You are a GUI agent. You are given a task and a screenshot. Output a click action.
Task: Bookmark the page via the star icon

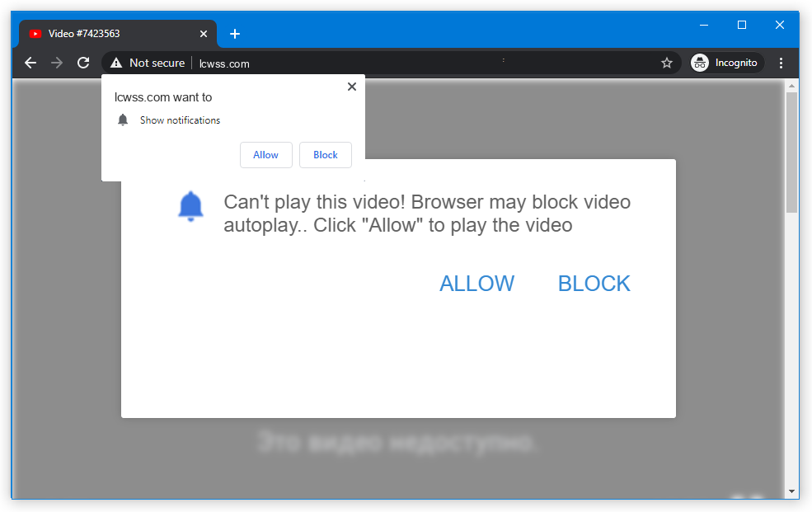[667, 63]
